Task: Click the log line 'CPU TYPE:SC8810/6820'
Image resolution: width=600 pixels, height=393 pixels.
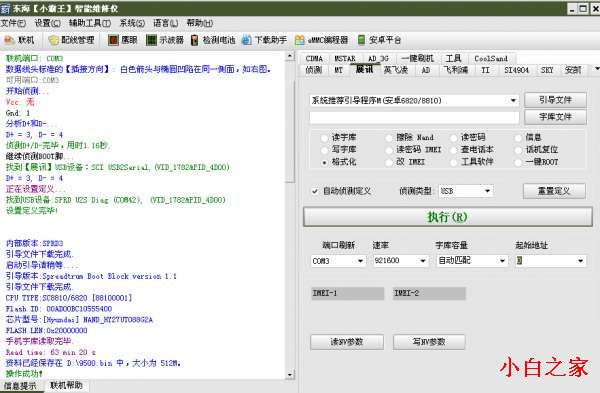Action: (x=69, y=298)
